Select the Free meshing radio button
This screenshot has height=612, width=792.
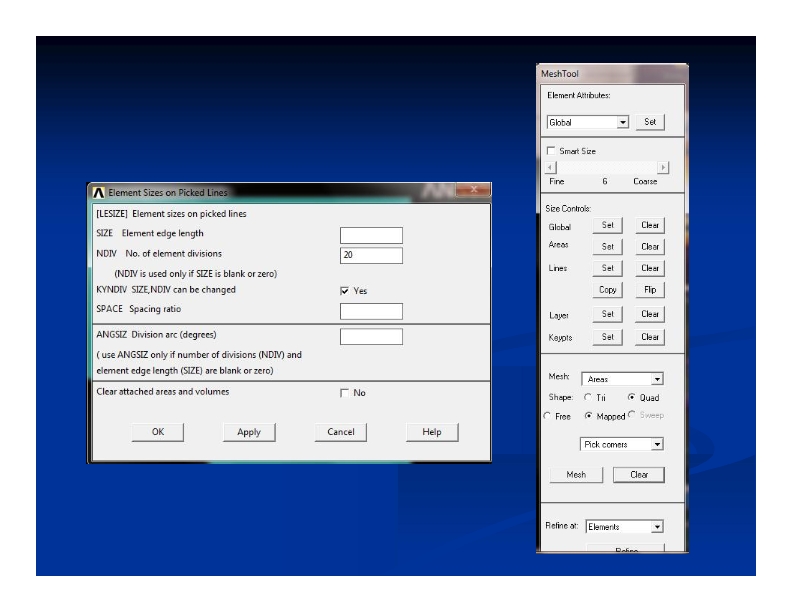click(x=547, y=415)
